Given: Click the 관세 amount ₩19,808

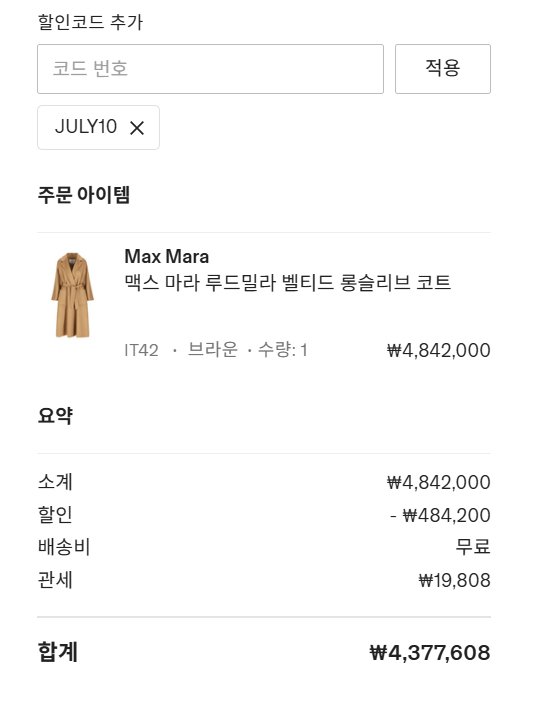Looking at the screenshot, I should tap(455, 580).
